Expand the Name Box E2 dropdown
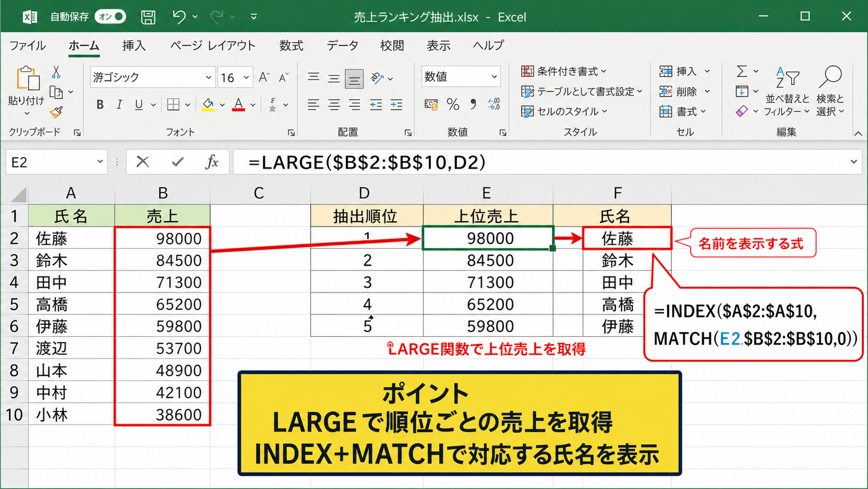 [100, 162]
